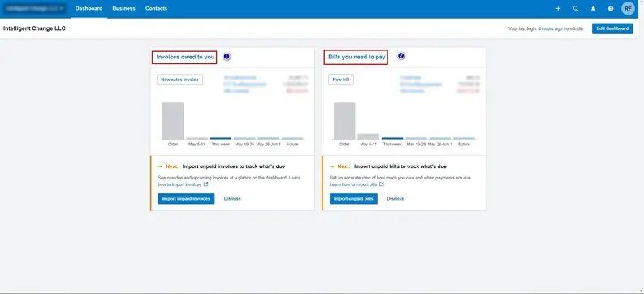Click external link icon after import invoices
The image size is (644, 294).
coord(205,184)
